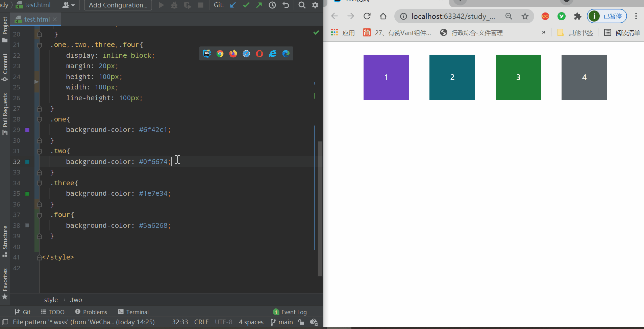Collapse the .three CSS rule fold
The width and height of the screenshot is (644, 329).
point(40,183)
